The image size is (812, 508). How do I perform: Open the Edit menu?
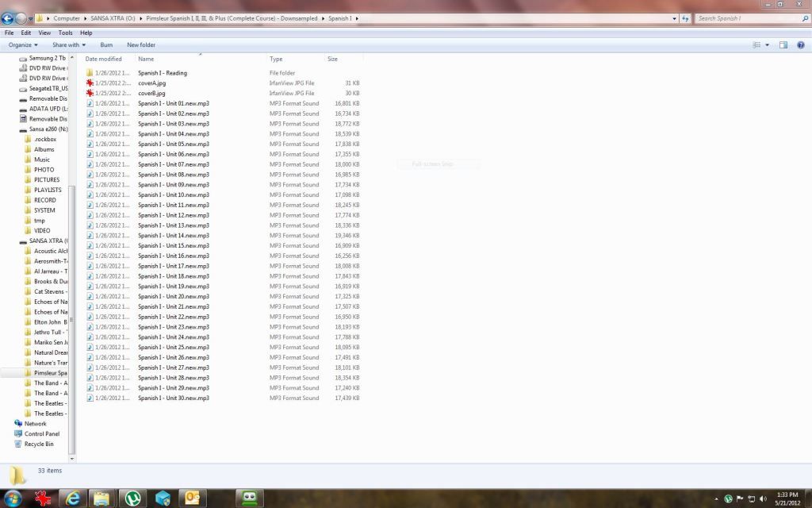point(26,33)
